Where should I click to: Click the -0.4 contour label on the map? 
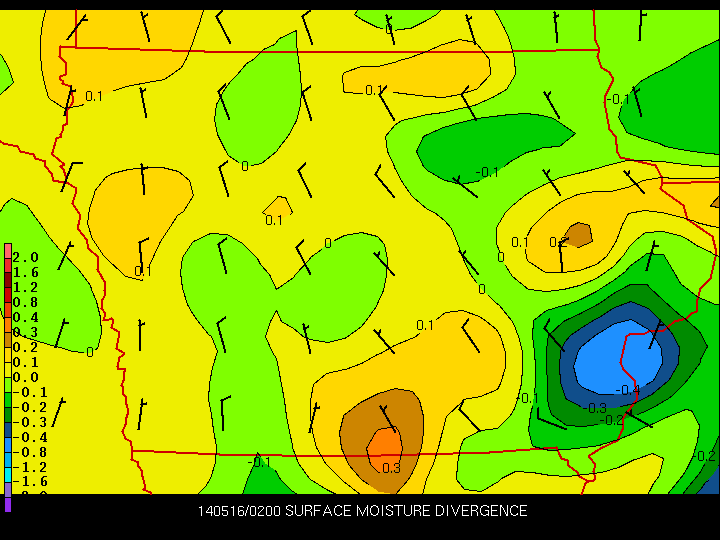point(628,390)
